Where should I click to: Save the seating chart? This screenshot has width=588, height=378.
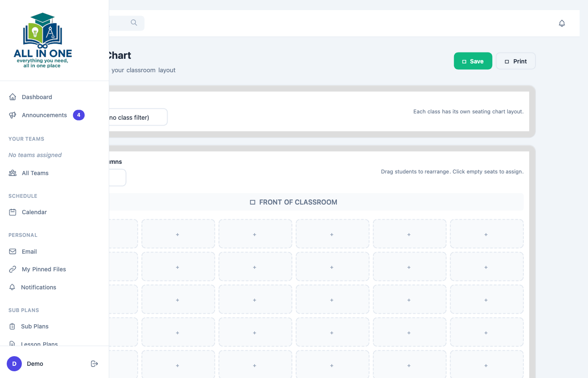472,61
